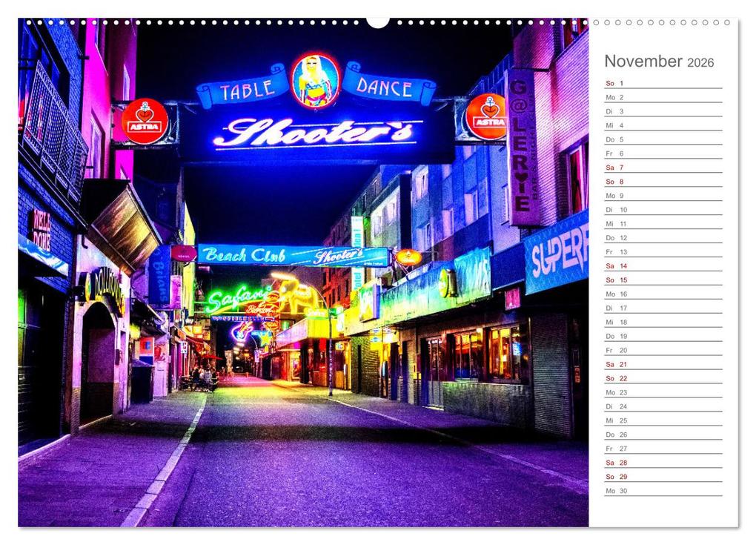Select the Do 5 calendar row
This screenshot has height=545, width=756.
pos(663,139)
